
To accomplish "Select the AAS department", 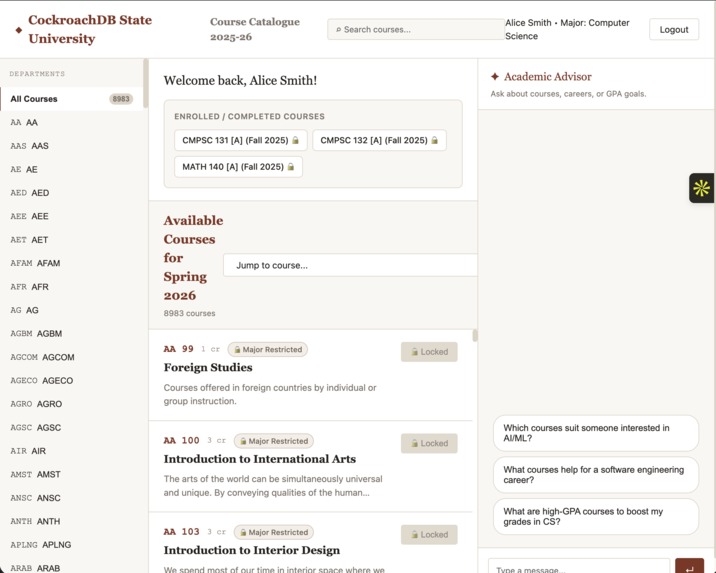I will pos(72,146).
